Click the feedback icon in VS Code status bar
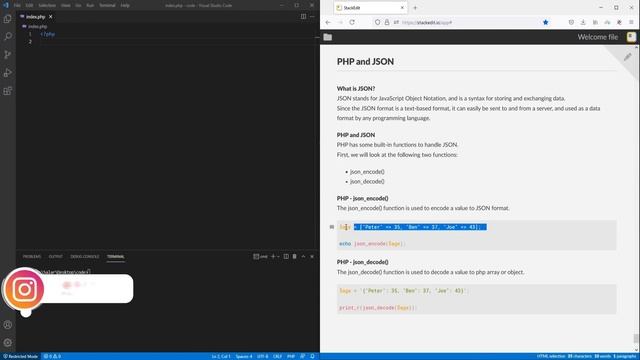The image size is (640, 360). pos(302,356)
